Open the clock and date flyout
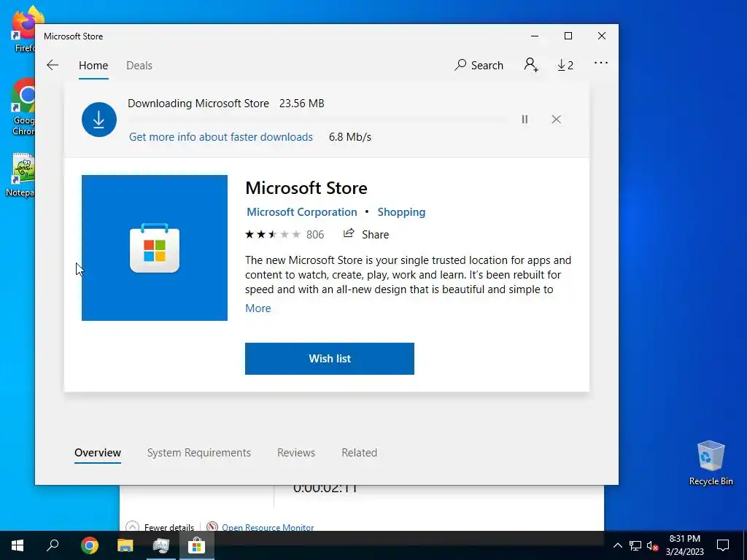This screenshot has height=560, width=747. point(684,545)
